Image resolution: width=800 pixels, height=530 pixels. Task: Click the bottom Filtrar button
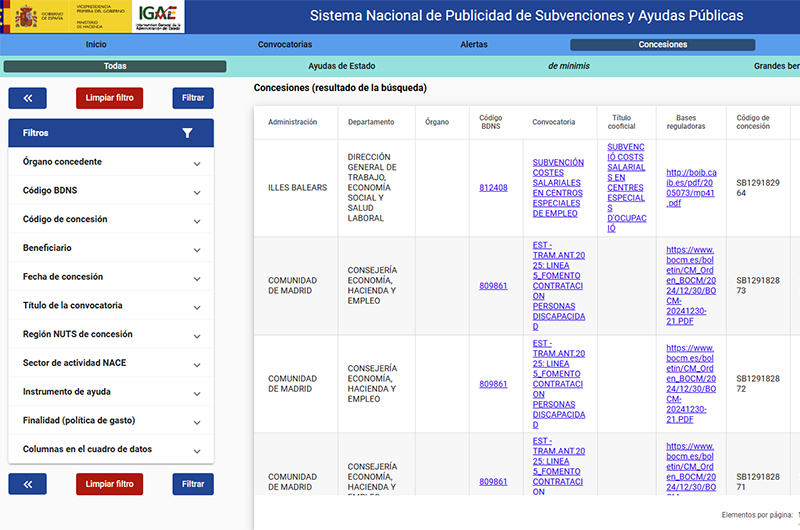point(193,484)
